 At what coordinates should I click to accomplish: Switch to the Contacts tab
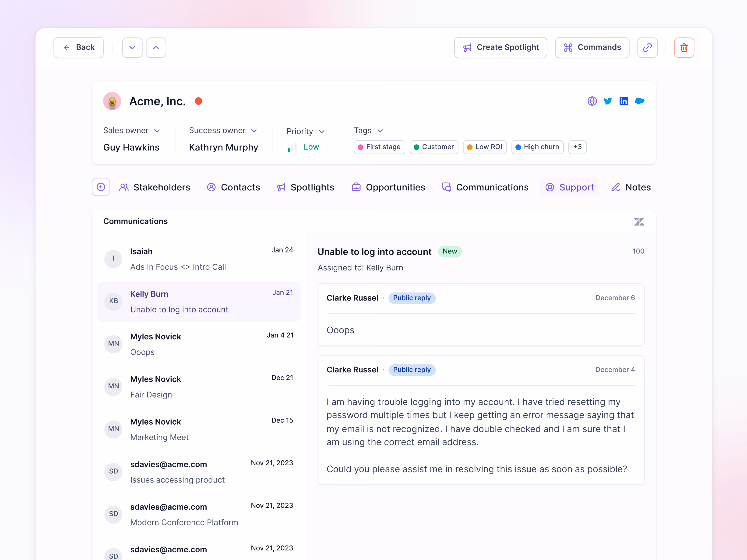[x=233, y=187]
